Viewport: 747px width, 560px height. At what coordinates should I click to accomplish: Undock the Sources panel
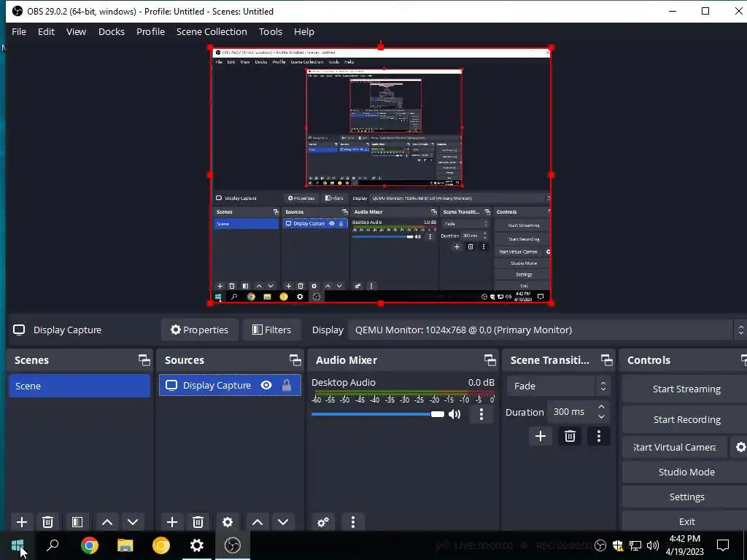[295, 360]
